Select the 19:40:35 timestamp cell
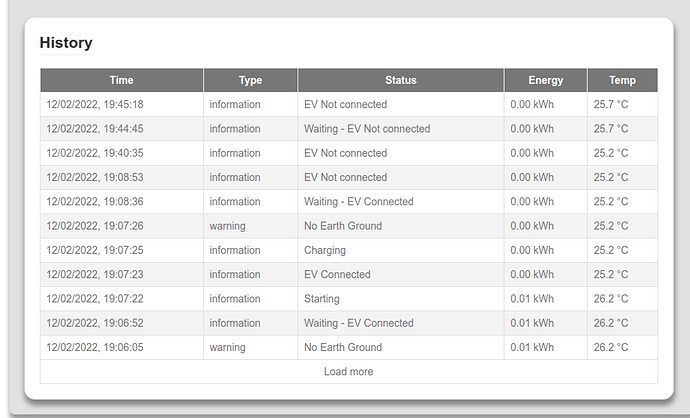Viewport: 690px width, 418px height. pyautogui.click(x=95, y=153)
